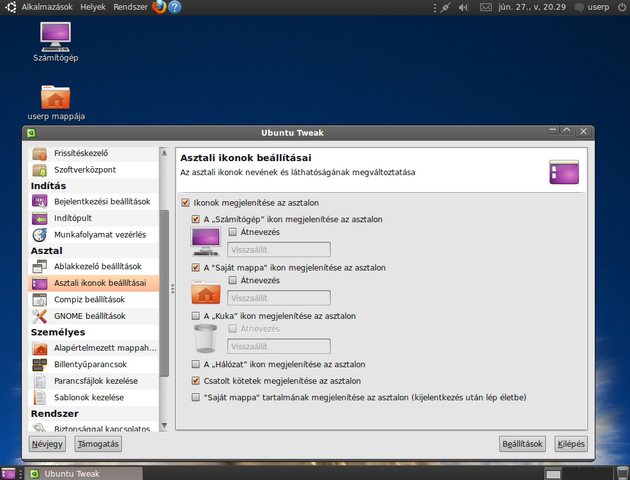This screenshot has height=480, width=630.
Task: Open the Alkalmazások menu
Action: tap(48, 7)
